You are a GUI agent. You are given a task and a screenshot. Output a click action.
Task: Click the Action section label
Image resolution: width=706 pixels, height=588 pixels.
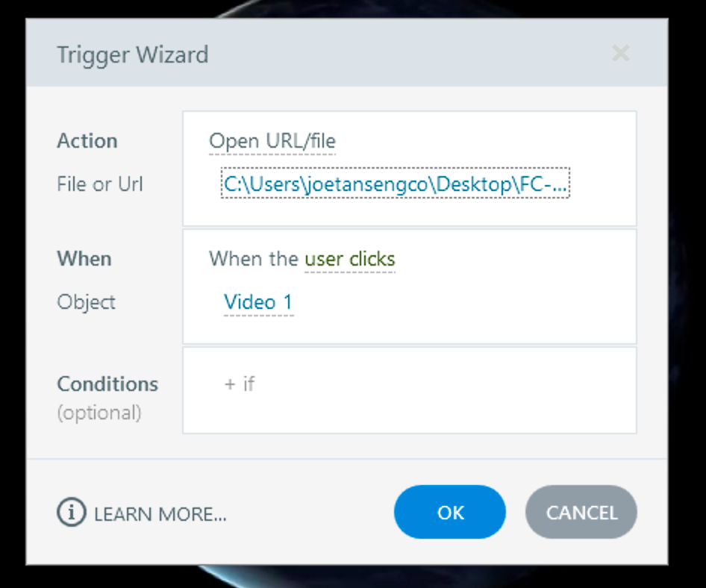87,141
